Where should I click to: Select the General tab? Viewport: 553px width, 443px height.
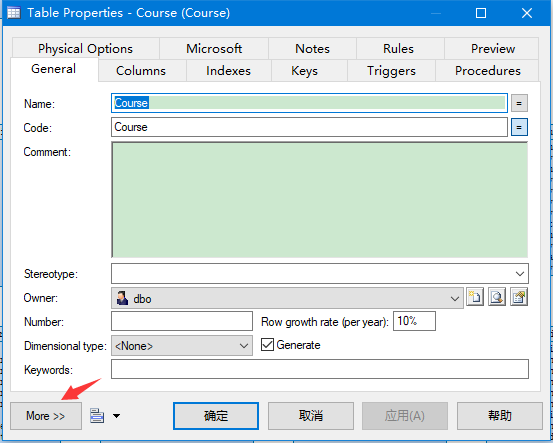(x=54, y=69)
